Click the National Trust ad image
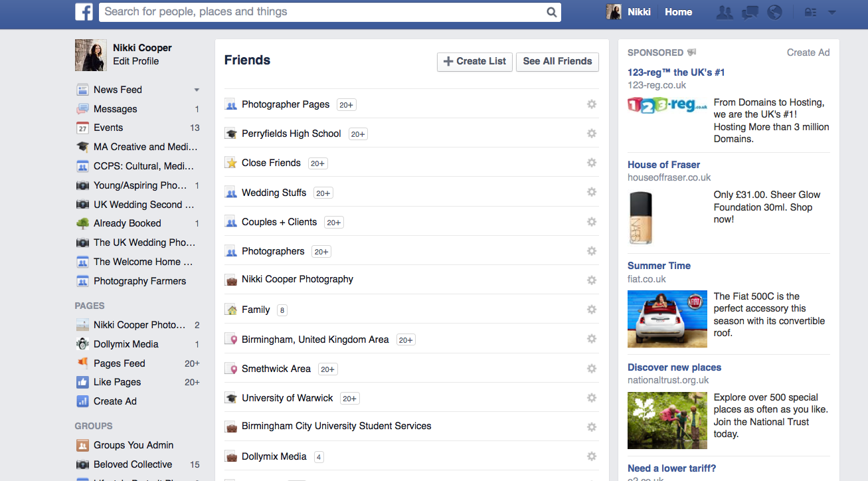This screenshot has width=868, height=481. point(667,421)
